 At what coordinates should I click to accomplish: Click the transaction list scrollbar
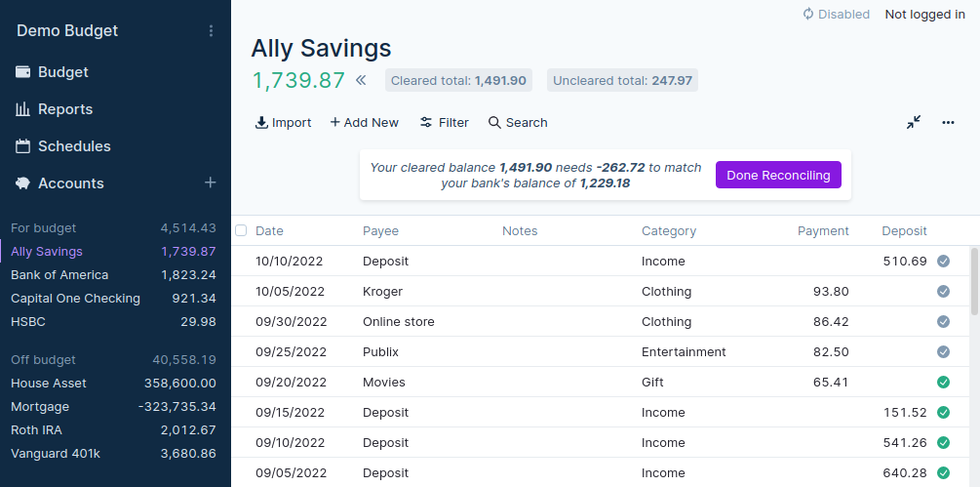pos(974,281)
